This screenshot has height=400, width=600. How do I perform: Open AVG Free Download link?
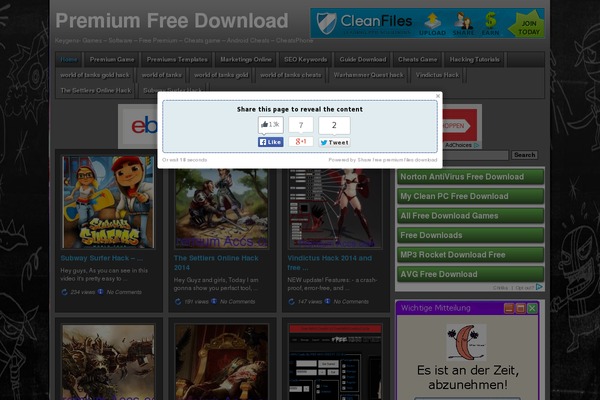coord(470,274)
